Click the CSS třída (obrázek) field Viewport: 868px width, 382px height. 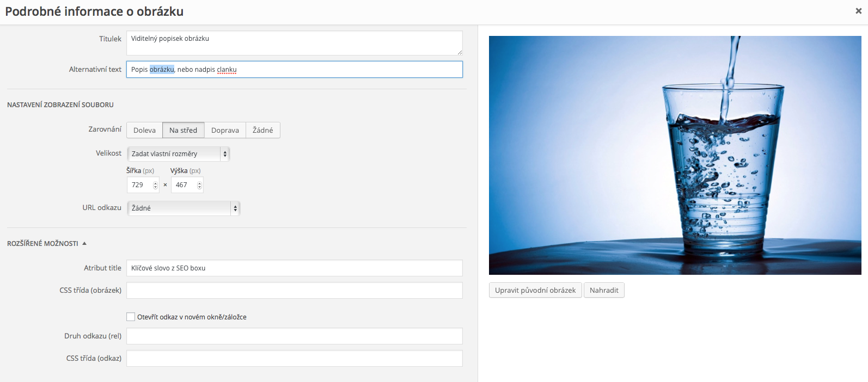pyautogui.click(x=294, y=291)
